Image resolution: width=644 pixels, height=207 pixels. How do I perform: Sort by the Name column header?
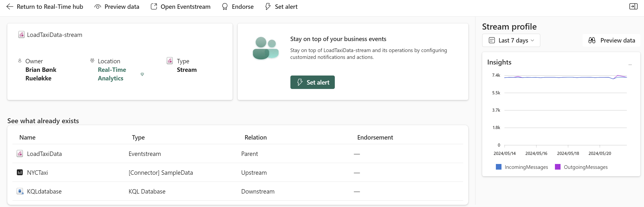tap(28, 137)
